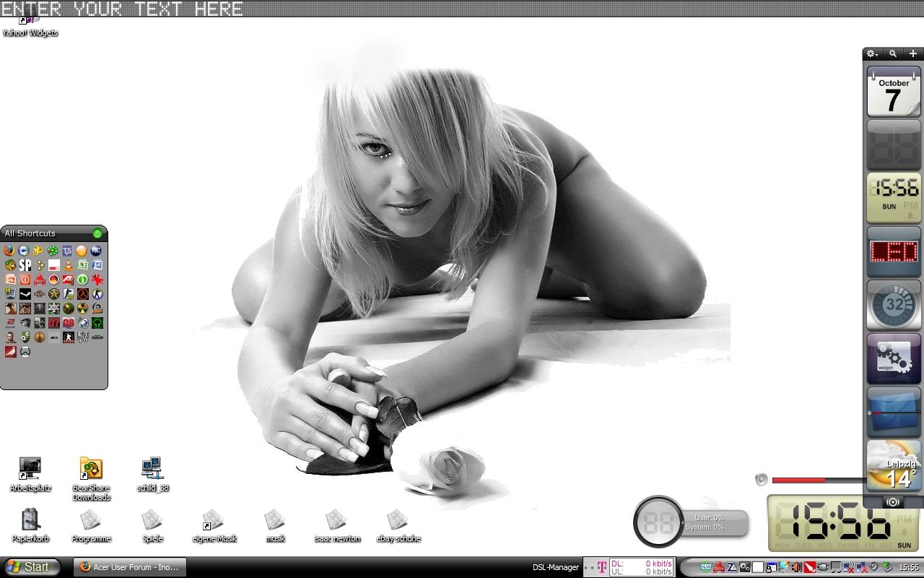Add a widget using the dock plus button

point(913,54)
